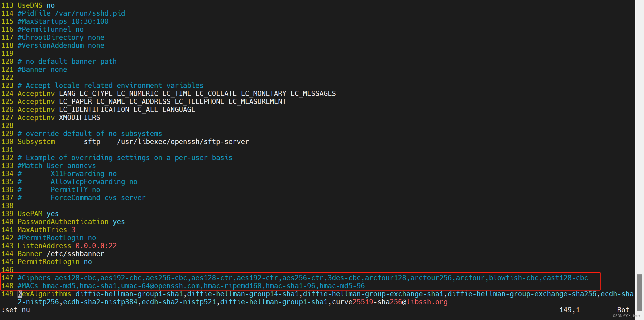The image size is (644, 320).
Task: Click line number 120
Action: pyautogui.click(x=7, y=62)
